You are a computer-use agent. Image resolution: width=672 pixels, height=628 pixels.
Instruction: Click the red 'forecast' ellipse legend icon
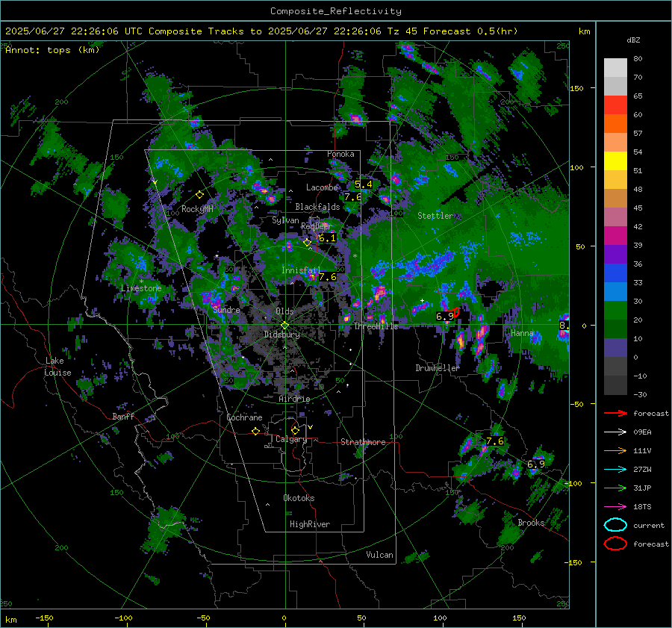pyautogui.click(x=615, y=544)
